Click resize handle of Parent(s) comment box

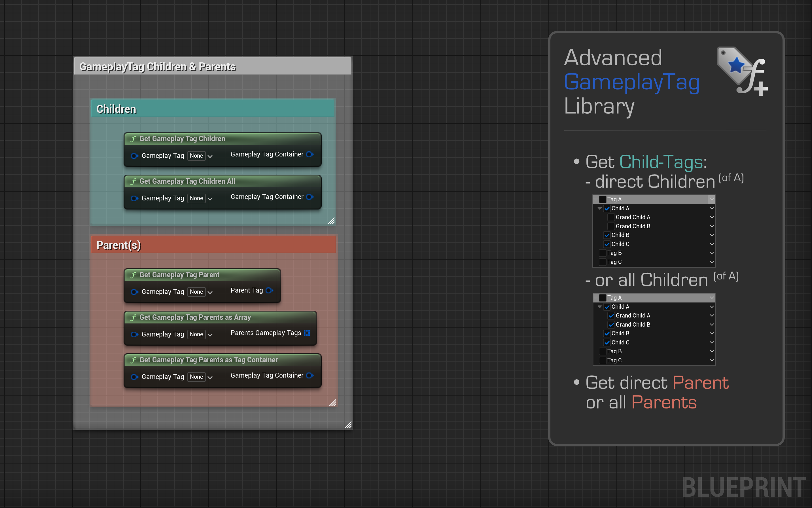click(x=332, y=403)
